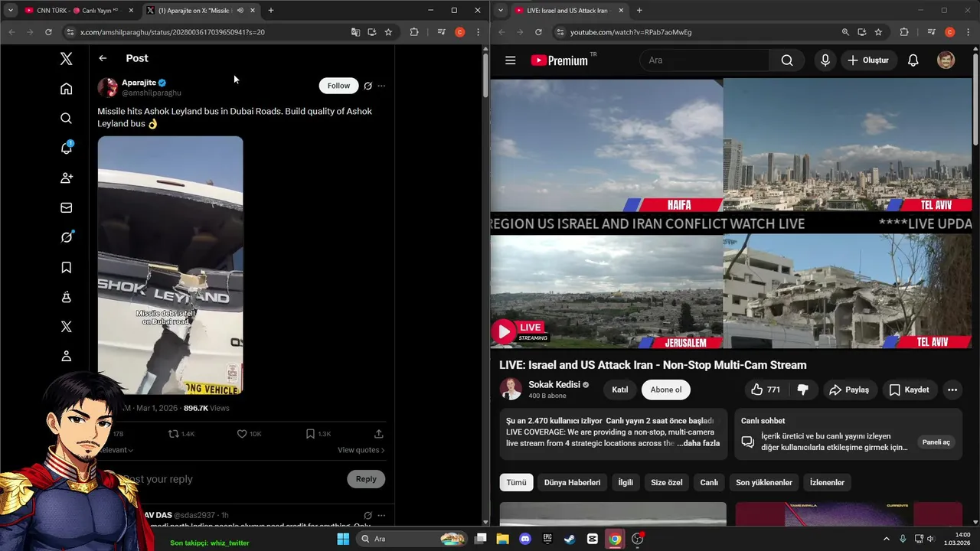Open Grok actions icon next to Follow
Image resolution: width=980 pixels, height=551 pixels.
point(368,86)
